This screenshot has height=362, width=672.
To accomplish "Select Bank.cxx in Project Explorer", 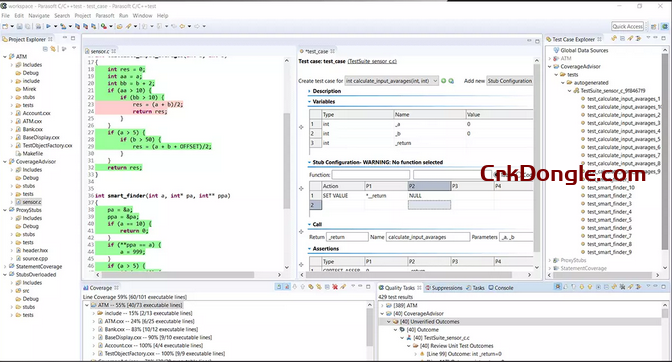I will click(x=33, y=129).
